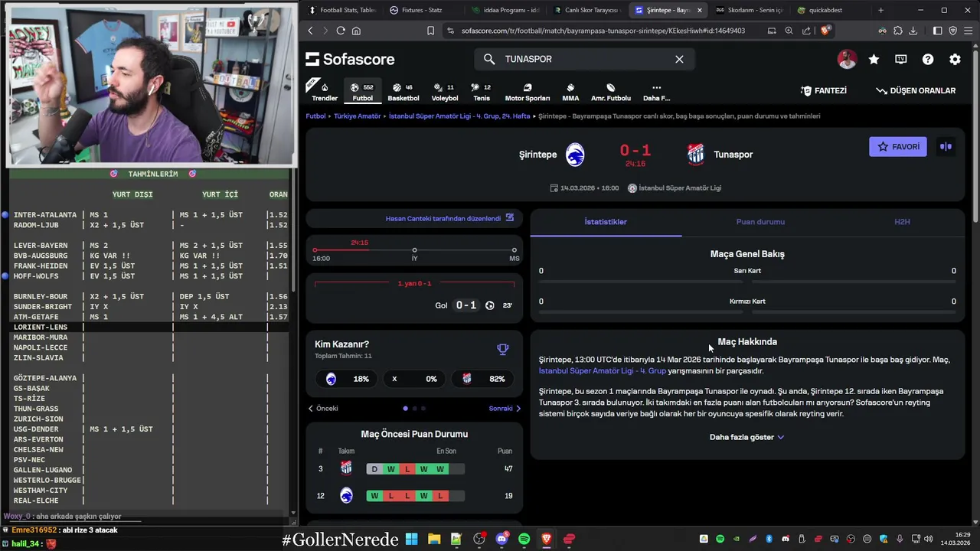Image resolution: width=980 pixels, height=551 pixels.
Task: Bookmark this page in the address bar
Action: click(430, 31)
